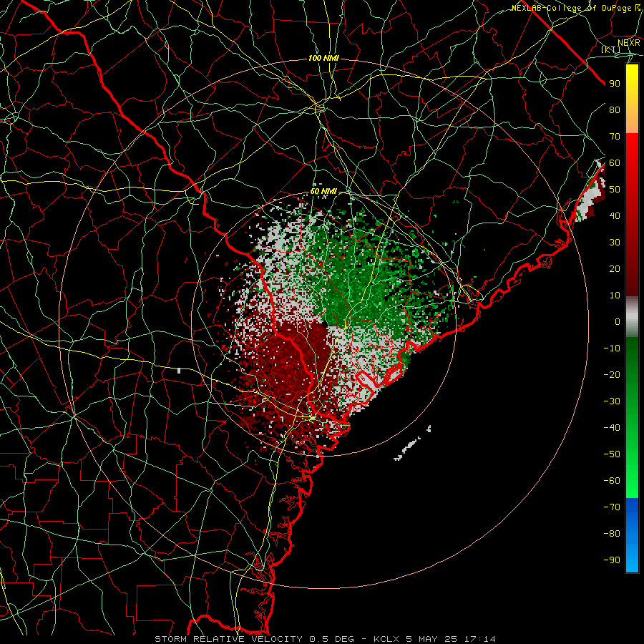The image size is (644, 644).
Task: Click the -80 scale value
Action: tap(612, 534)
